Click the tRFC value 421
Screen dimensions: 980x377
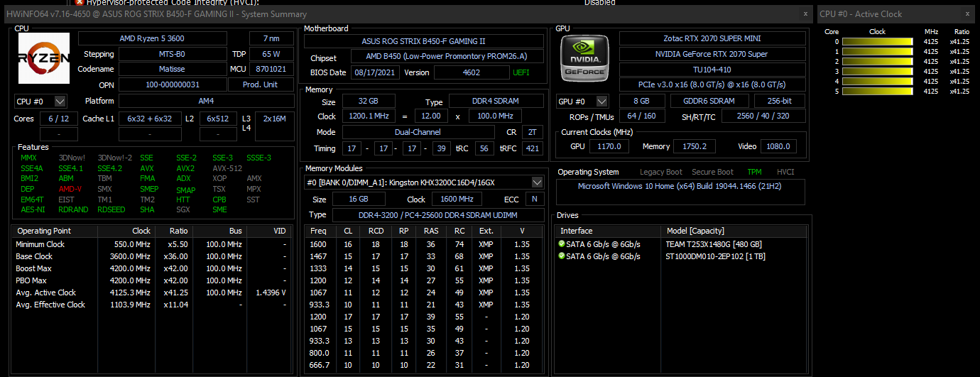(532, 148)
